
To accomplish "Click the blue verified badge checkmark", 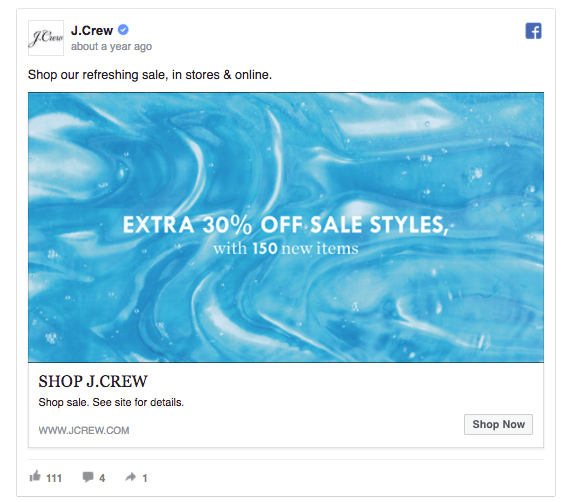I will coord(123,29).
